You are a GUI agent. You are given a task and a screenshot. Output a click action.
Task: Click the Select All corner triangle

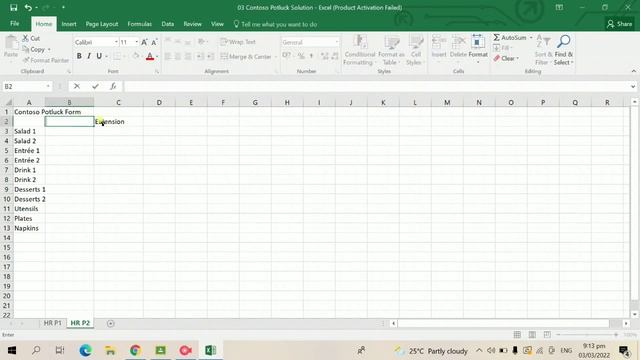[8, 102]
